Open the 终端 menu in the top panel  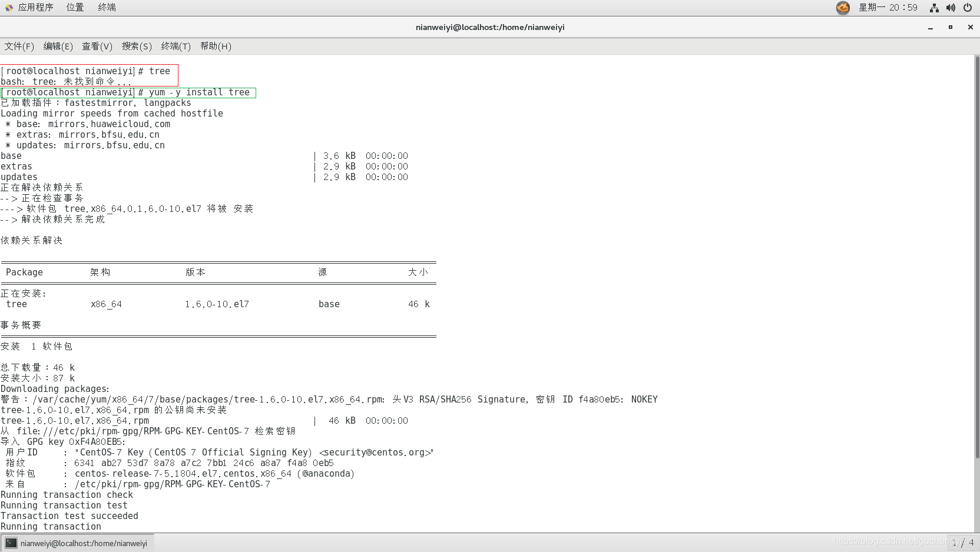107,8
